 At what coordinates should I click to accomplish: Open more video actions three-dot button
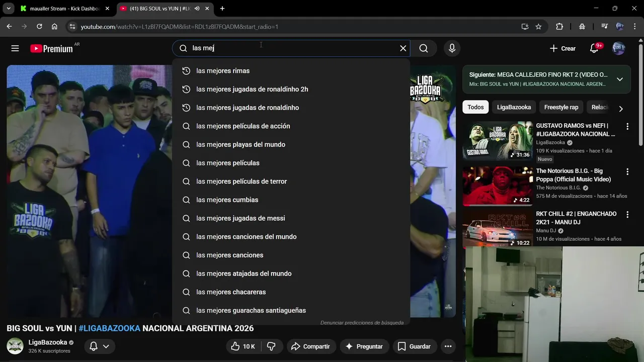coord(448,346)
